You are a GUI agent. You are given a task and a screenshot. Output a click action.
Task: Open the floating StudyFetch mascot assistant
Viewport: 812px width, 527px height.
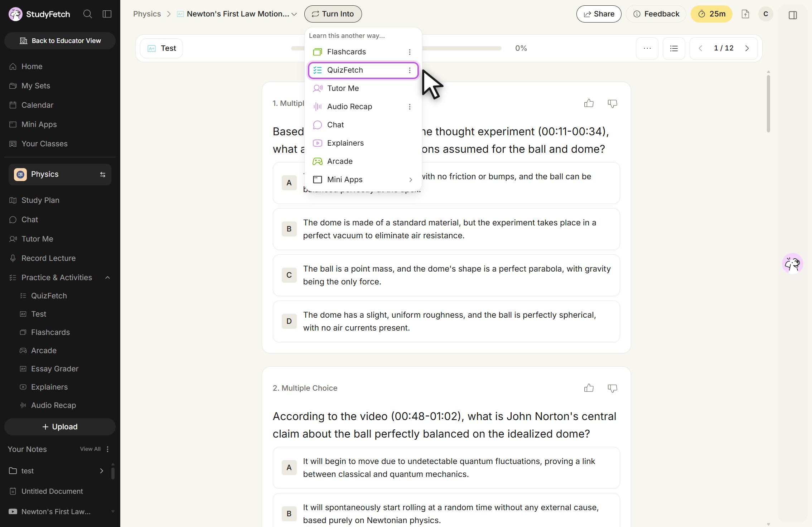[792, 264]
